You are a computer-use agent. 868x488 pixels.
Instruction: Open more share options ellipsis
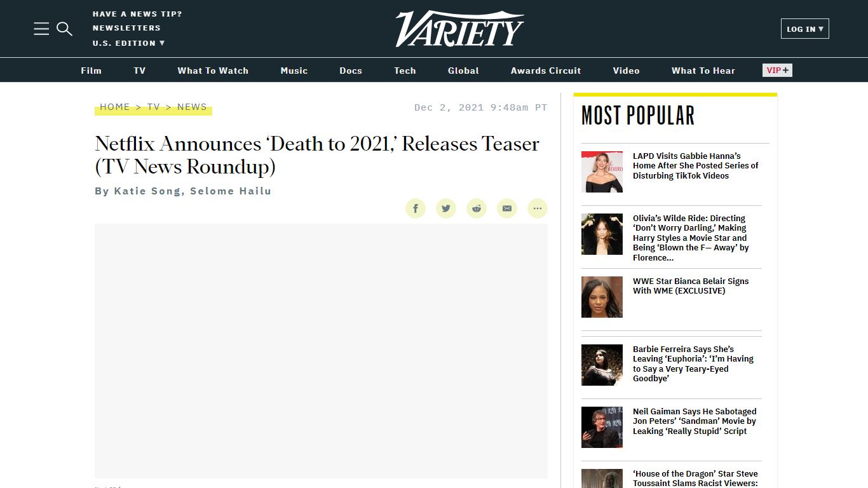[538, 208]
